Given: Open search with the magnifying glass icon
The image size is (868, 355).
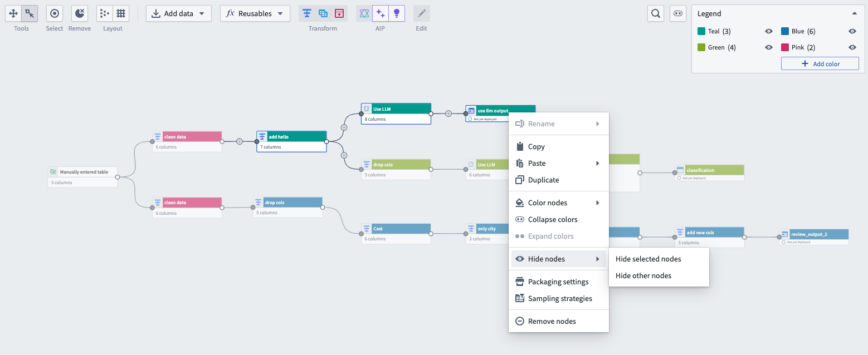Looking at the screenshot, I should click(x=656, y=13).
